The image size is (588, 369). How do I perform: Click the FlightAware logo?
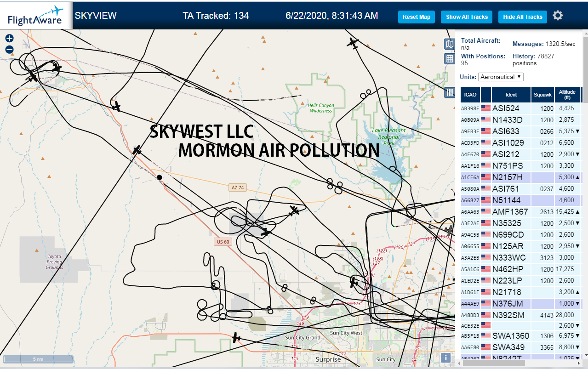pyautogui.click(x=36, y=15)
